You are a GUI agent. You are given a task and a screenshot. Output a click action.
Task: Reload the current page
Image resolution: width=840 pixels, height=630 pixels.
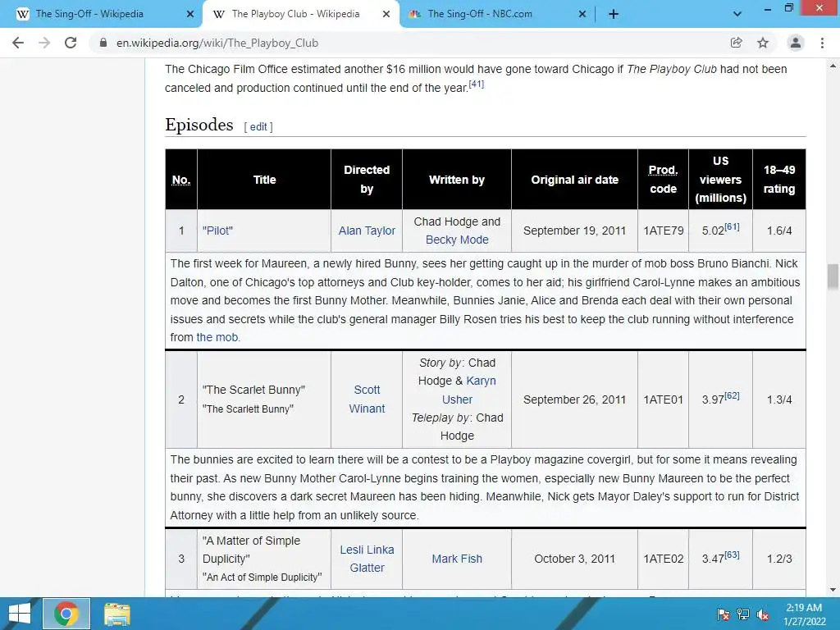(x=71, y=43)
